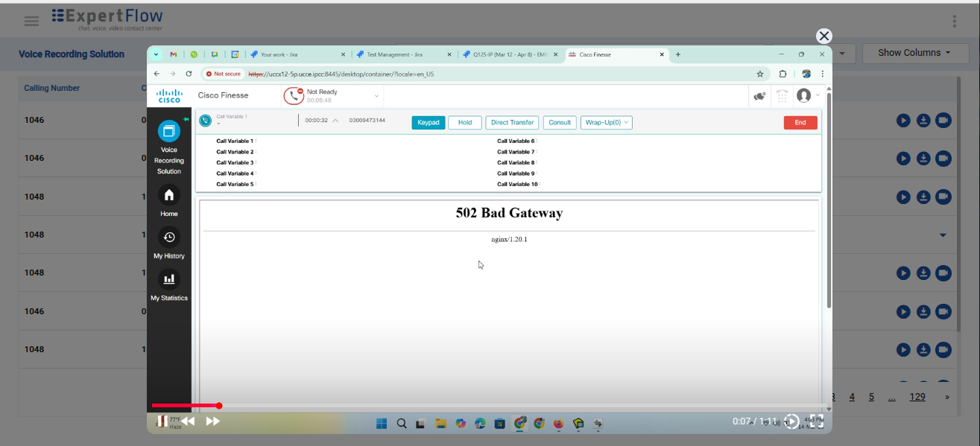
Task: Open the agent profile avatar menu
Action: [803, 95]
